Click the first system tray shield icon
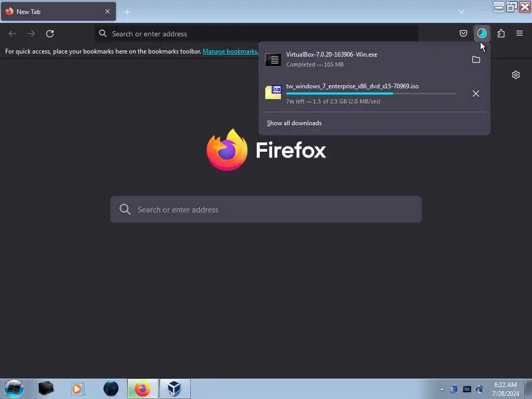Image resolution: width=532 pixels, height=399 pixels. [x=454, y=389]
